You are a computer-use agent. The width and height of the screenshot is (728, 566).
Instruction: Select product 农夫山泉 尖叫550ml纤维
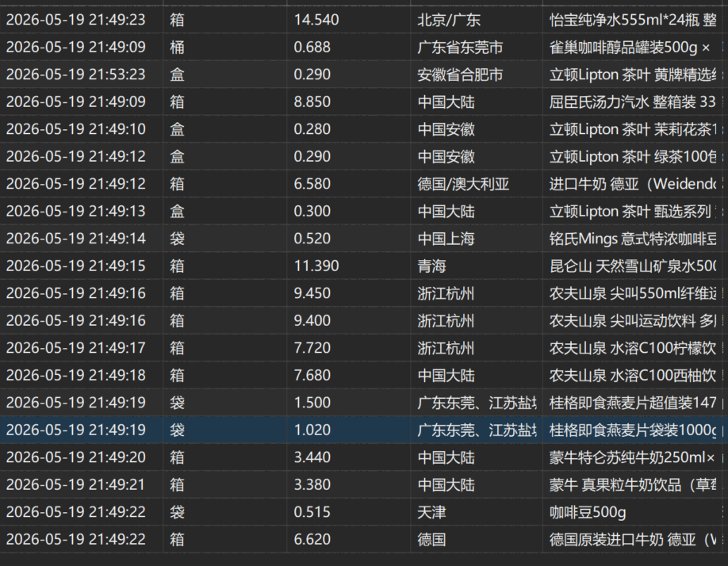(x=633, y=293)
